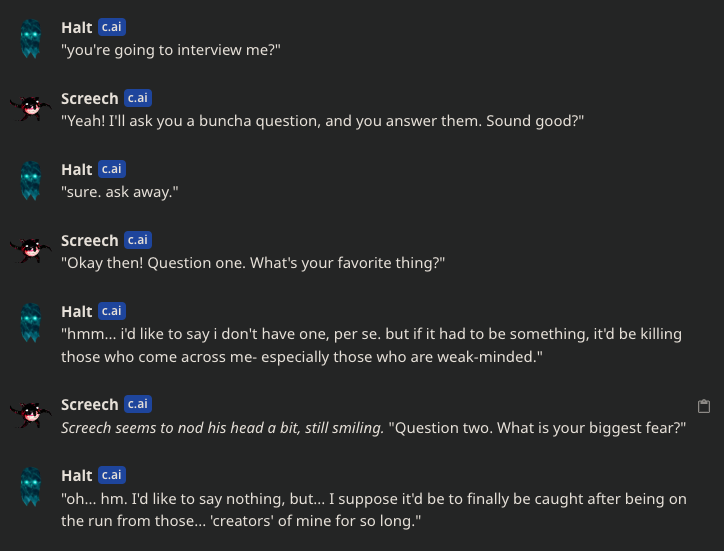This screenshot has height=551, width=724.
Task: Click Screech's avatar beside the "Sound good?" message
Action: [x=31, y=109]
